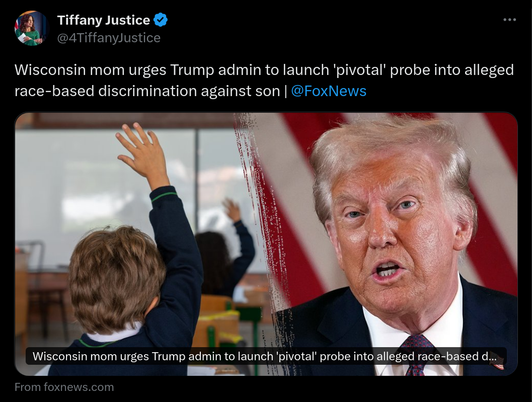
Task: Open the Fox News article preview card
Action: tap(266, 244)
